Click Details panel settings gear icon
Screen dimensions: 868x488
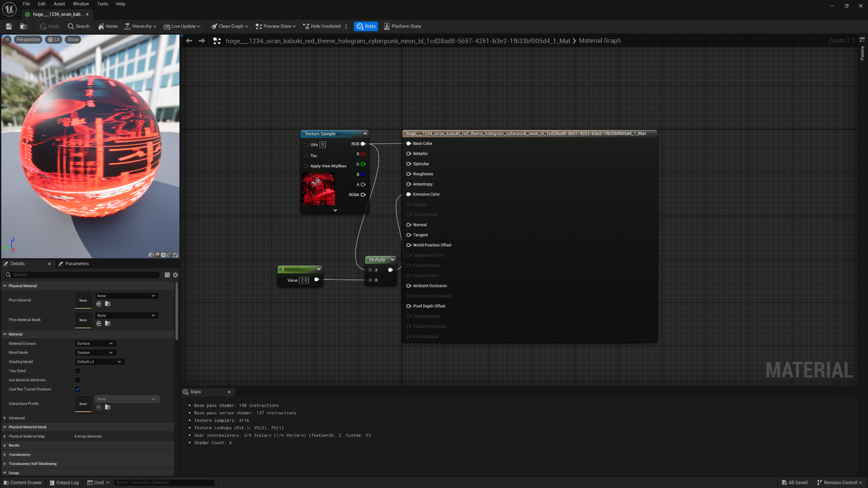[175, 275]
